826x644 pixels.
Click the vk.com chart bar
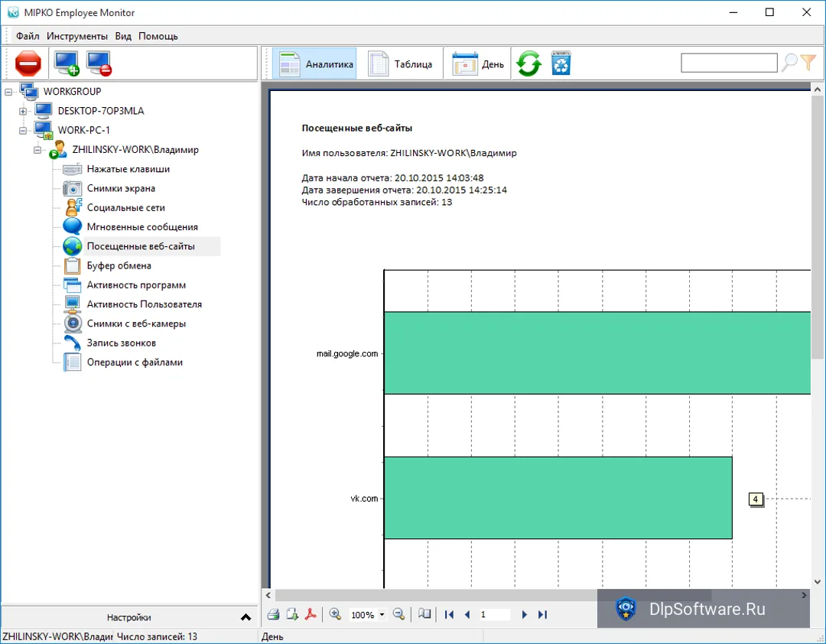pos(558,498)
